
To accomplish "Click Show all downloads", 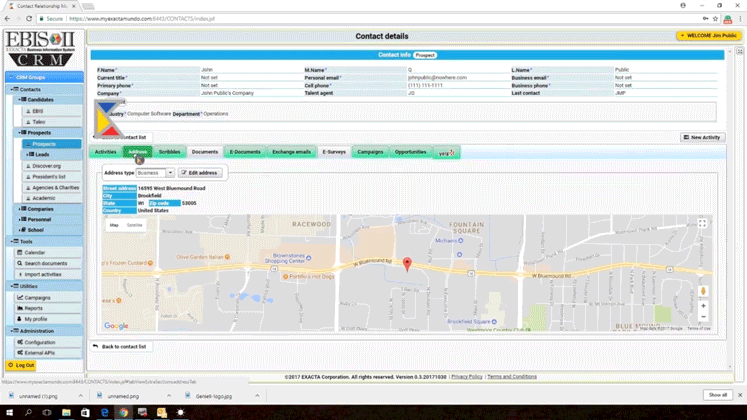I will 717,395.
